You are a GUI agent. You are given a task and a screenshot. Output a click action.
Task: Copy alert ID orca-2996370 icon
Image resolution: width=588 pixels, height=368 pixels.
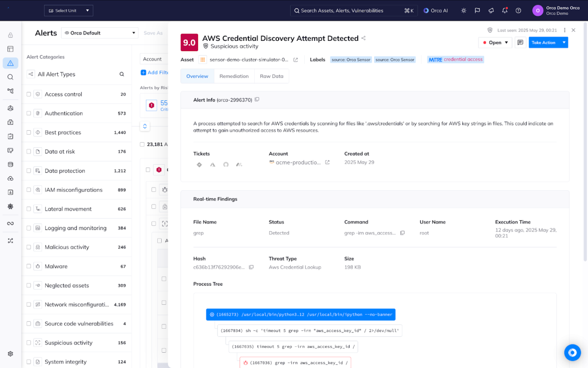click(x=257, y=100)
